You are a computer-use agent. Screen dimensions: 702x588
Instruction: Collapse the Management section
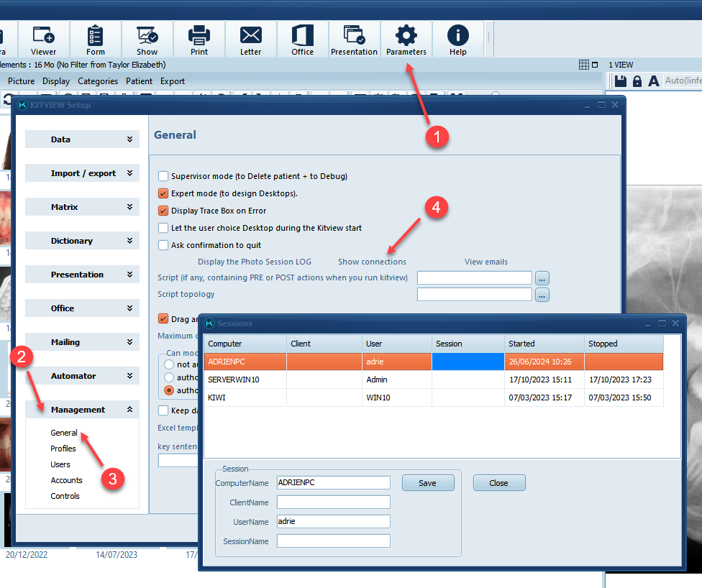pos(82,410)
